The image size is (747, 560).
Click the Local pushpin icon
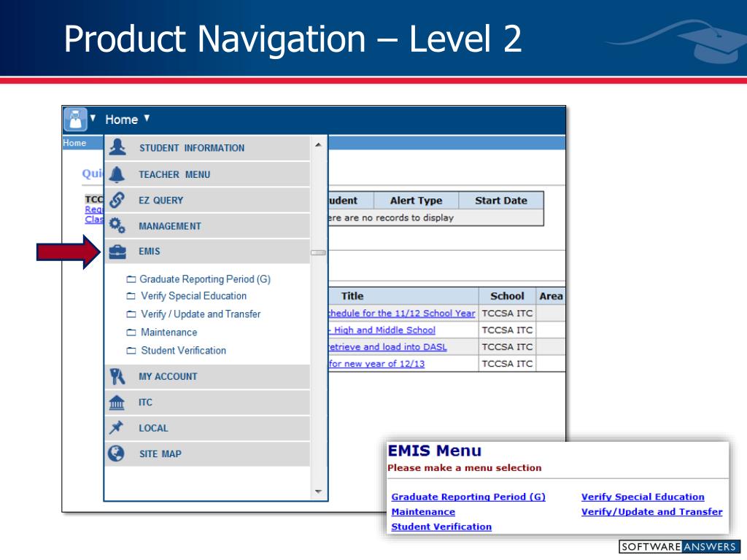(x=116, y=427)
